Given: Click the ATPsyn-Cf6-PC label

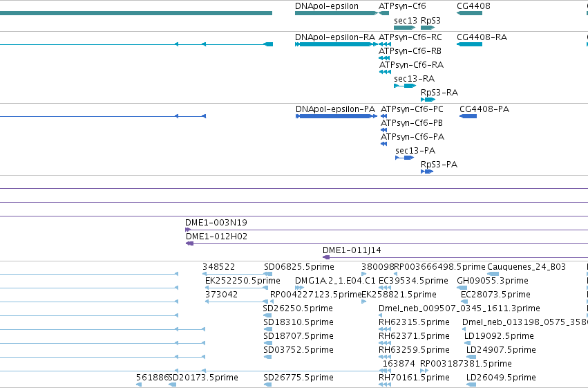Looking at the screenshot, I should point(412,109).
